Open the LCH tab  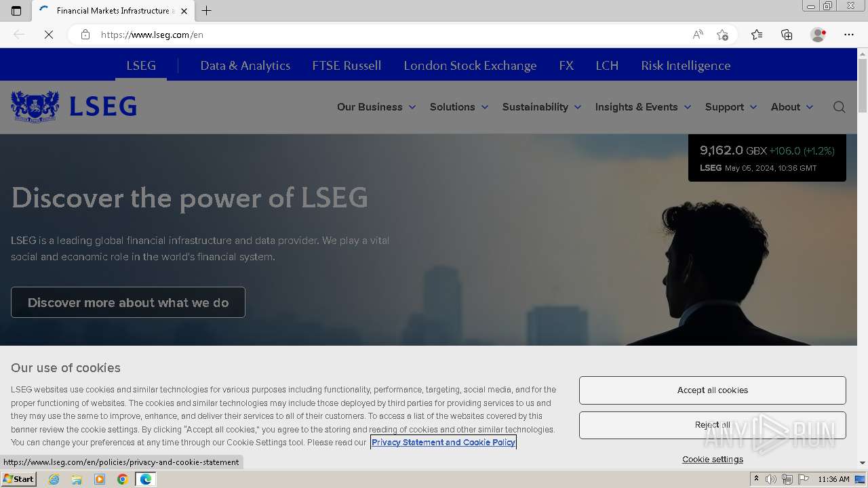607,66
